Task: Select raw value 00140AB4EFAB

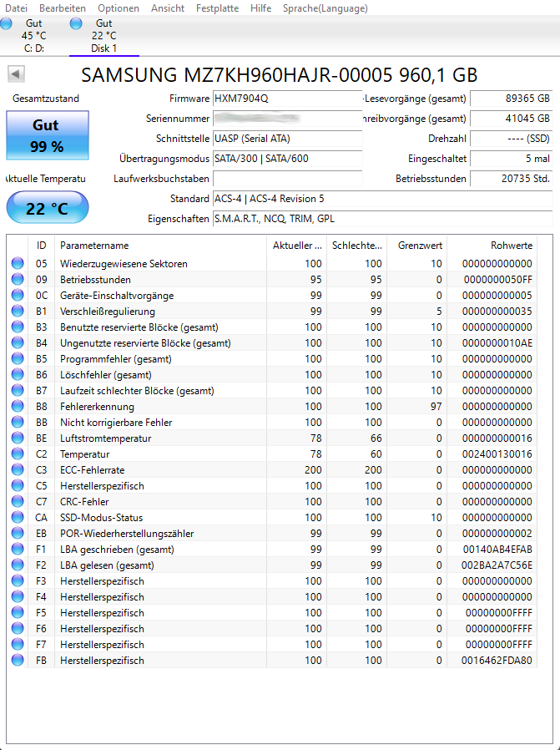Action: 497,549
